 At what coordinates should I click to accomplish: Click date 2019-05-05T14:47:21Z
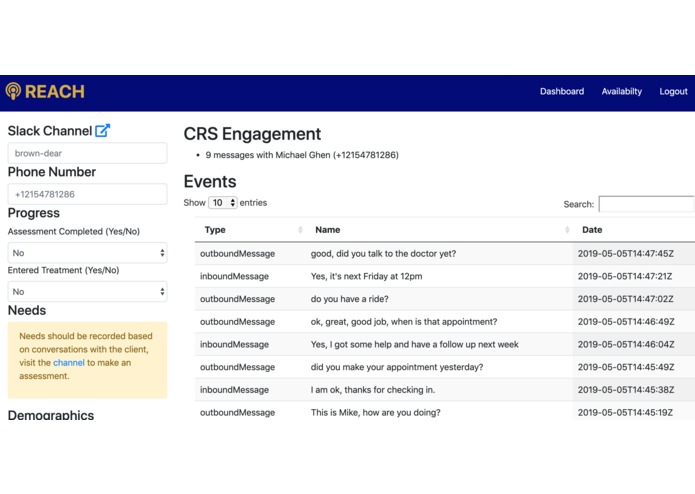(625, 276)
